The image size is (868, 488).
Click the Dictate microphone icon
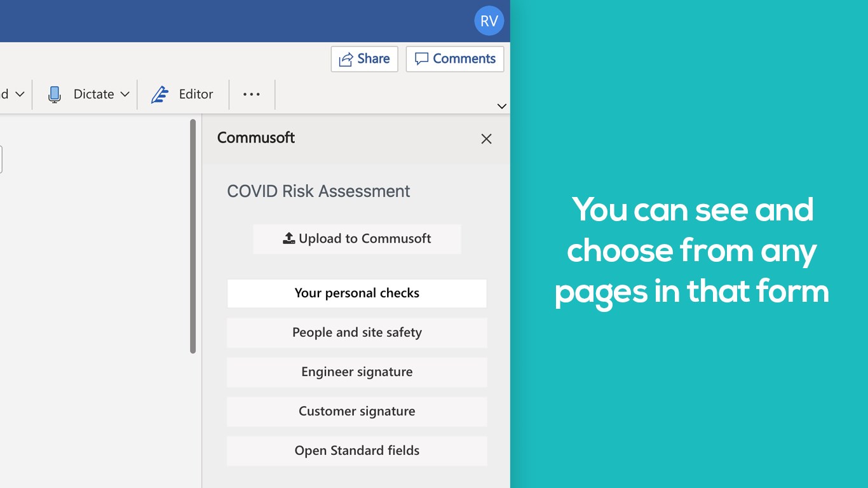pos(55,95)
